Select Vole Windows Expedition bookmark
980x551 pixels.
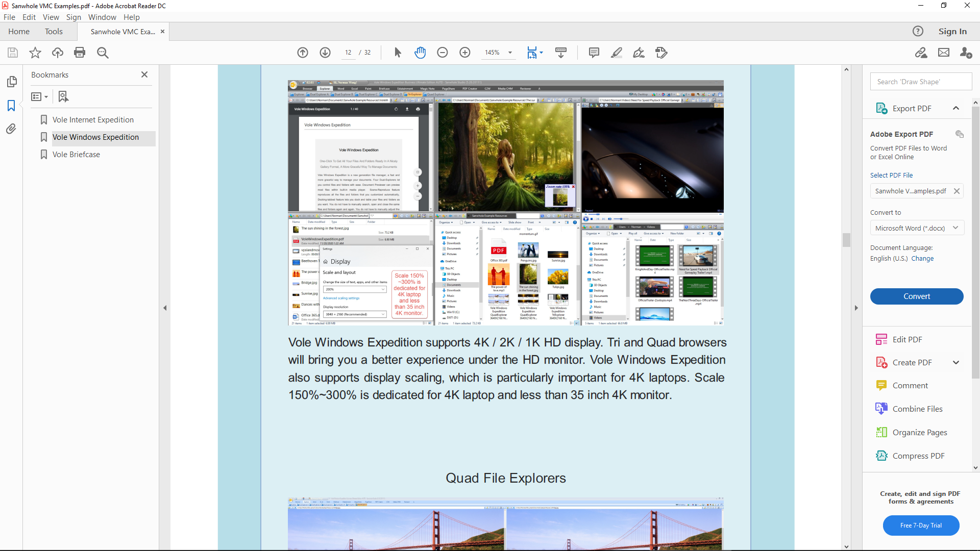pos(95,137)
